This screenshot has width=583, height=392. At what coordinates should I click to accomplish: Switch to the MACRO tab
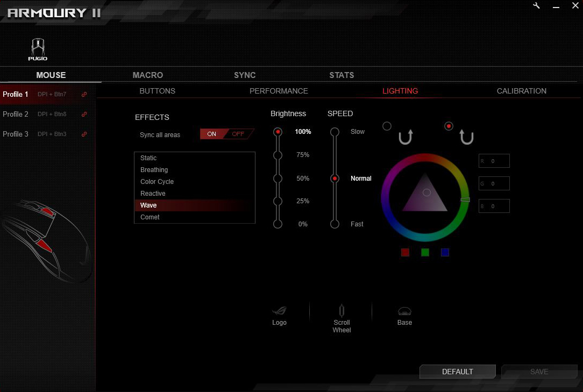tap(147, 75)
